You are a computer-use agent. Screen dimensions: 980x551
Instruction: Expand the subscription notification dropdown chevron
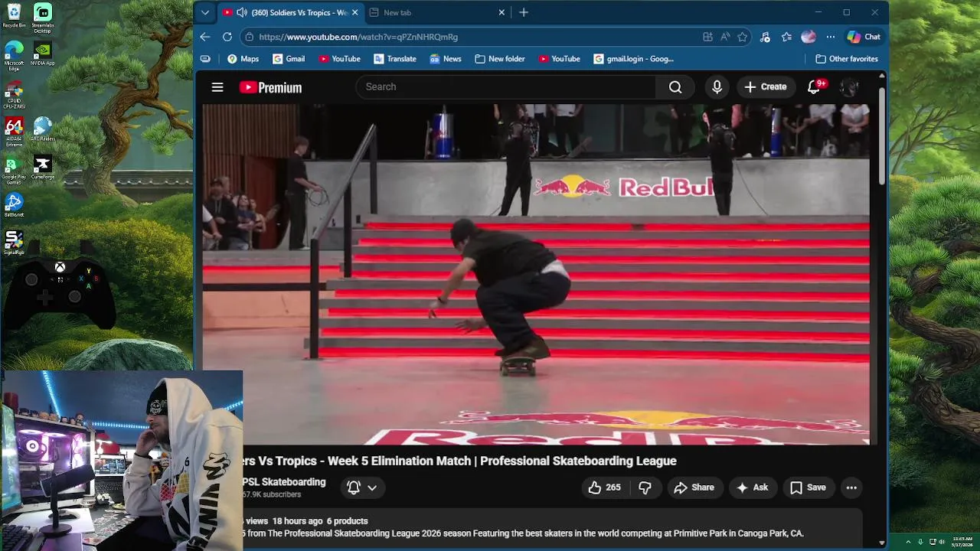click(x=372, y=487)
